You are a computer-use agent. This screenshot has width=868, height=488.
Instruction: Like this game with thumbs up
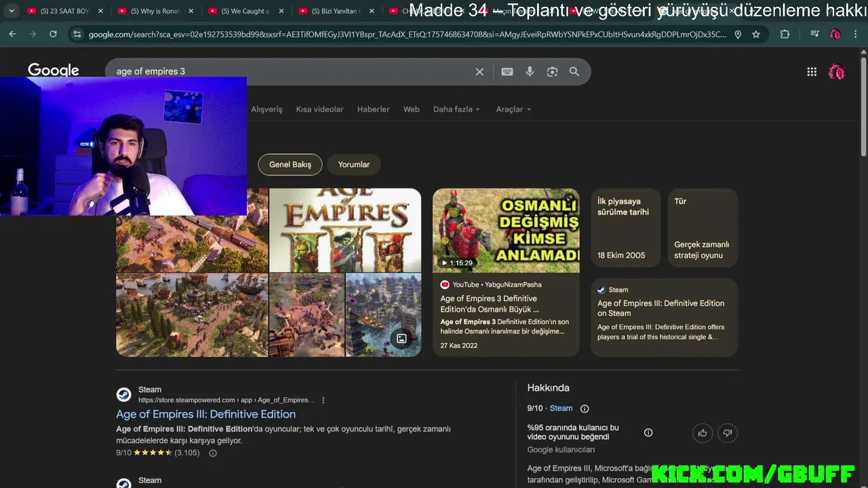pos(703,433)
